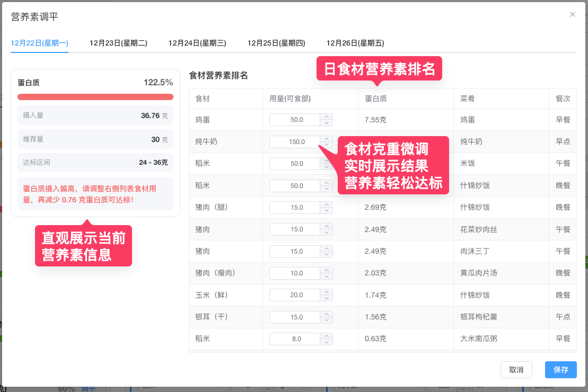
Task: Decrease the last 稻米 row amount
Action: 327,341
